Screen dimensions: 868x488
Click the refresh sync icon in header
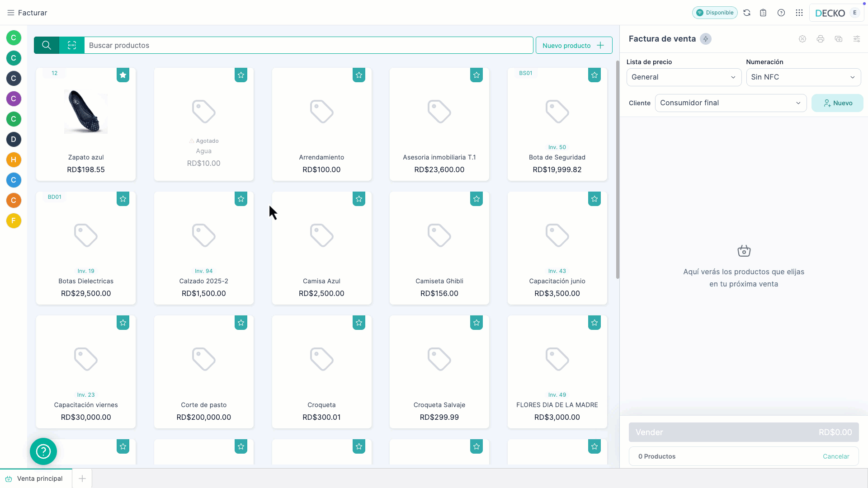click(747, 13)
